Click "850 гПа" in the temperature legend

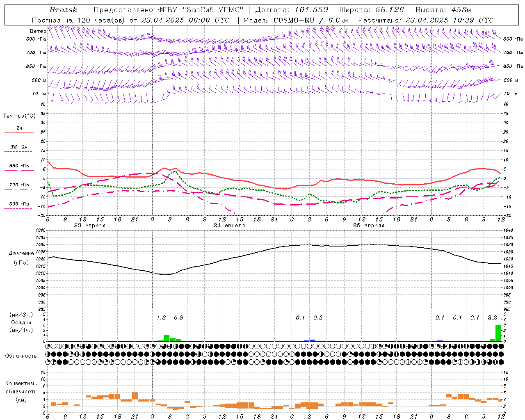[x=19, y=166]
